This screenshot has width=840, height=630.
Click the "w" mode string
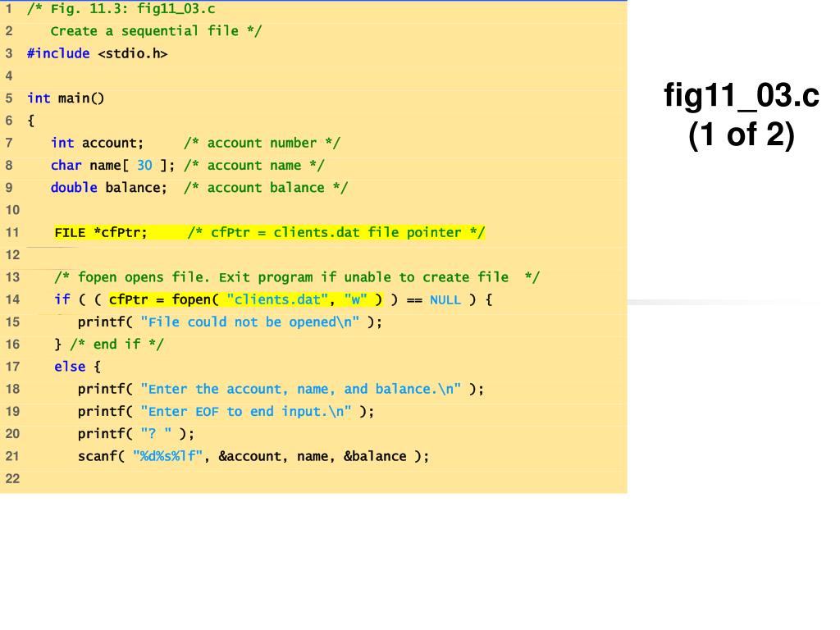coord(356,299)
